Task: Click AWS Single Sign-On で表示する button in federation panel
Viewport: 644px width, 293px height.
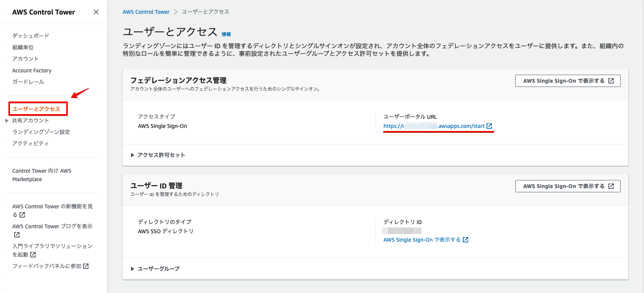Action: 568,81
